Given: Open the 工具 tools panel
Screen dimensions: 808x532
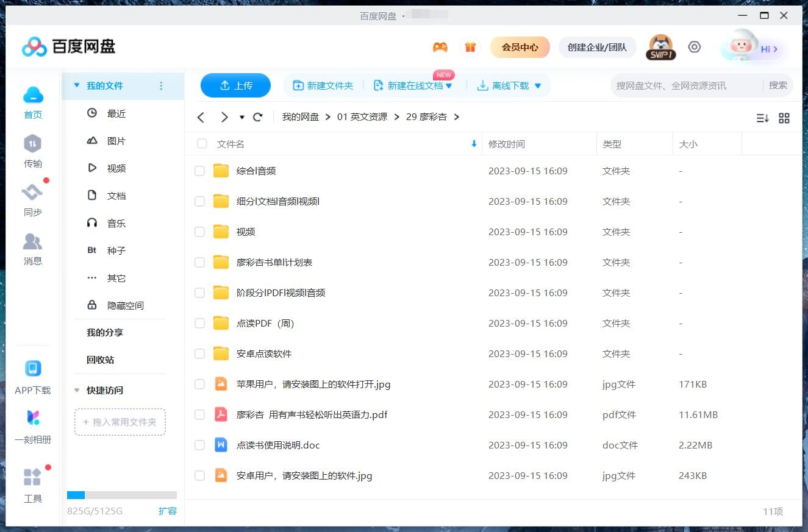Looking at the screenshot, I should pos(32,484).
